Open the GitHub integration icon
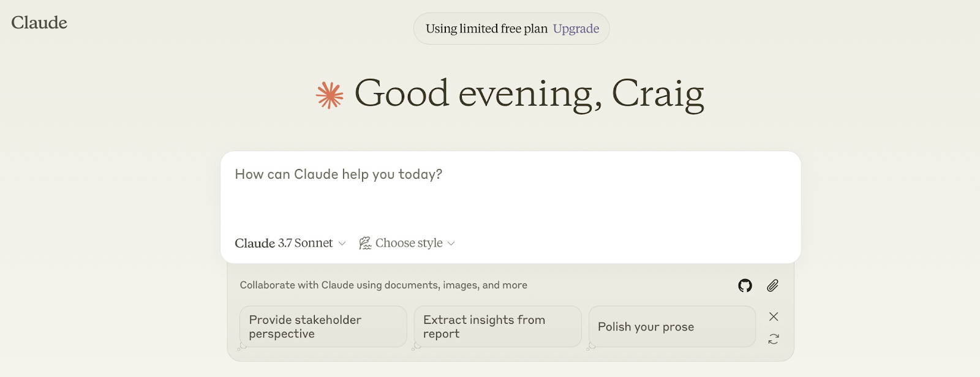Image resolution: width=980 pixels, height=377 pixels. click(745, 285)
